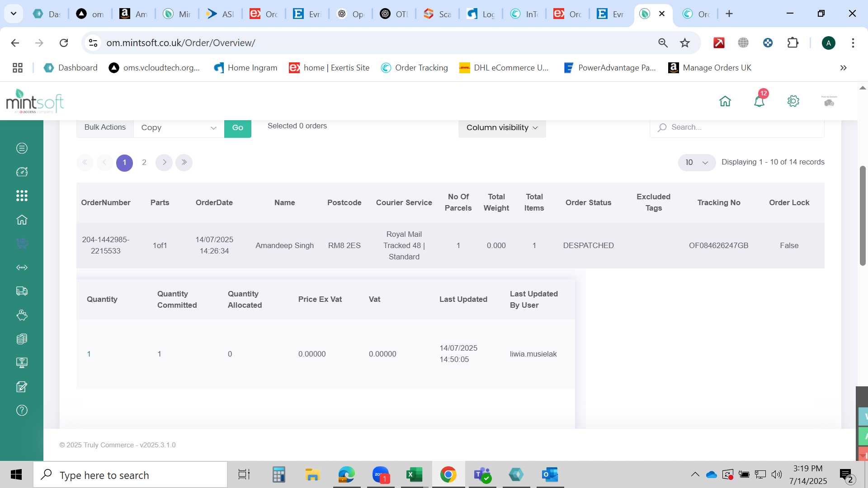Click the quantity link value 1

pos(89,354)
